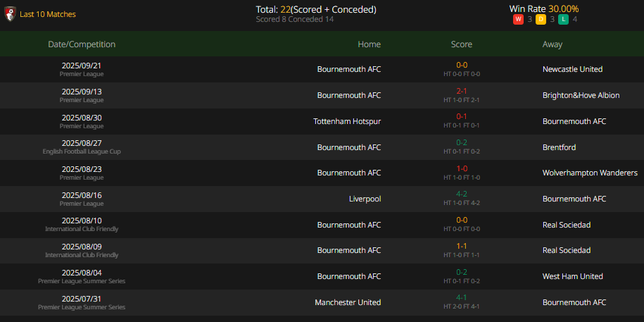Click the red W wins badge
This screenshot has height=322, width=644.
tap(518, 19)
